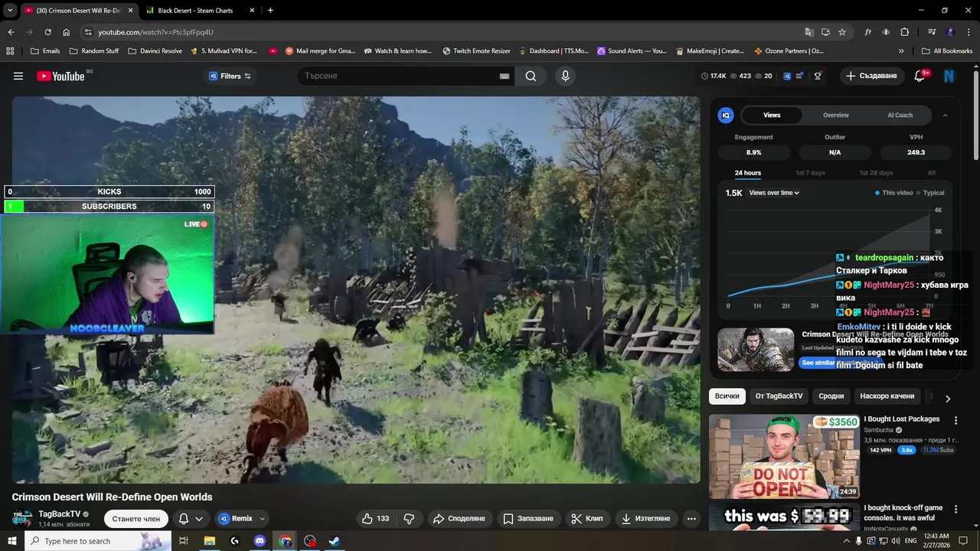Open Steam from the taskbar
Screen dimensions: 980x551
click(x=335, y=541)
